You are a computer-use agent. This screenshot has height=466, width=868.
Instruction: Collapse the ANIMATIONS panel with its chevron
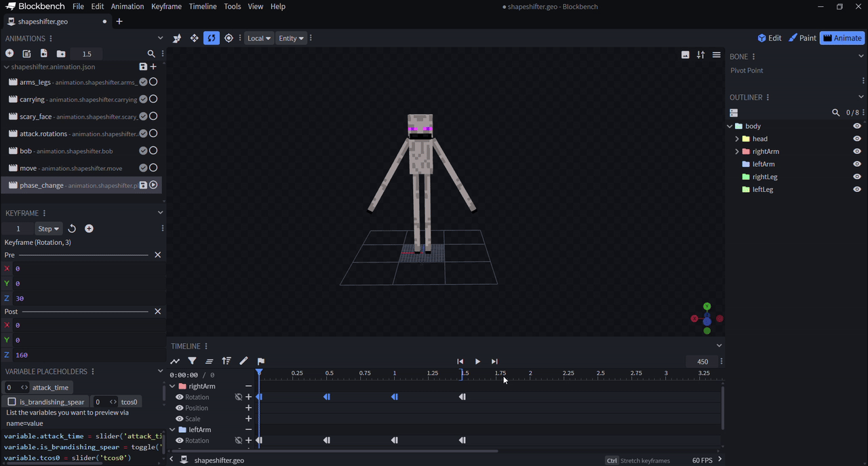coord(160,38)
